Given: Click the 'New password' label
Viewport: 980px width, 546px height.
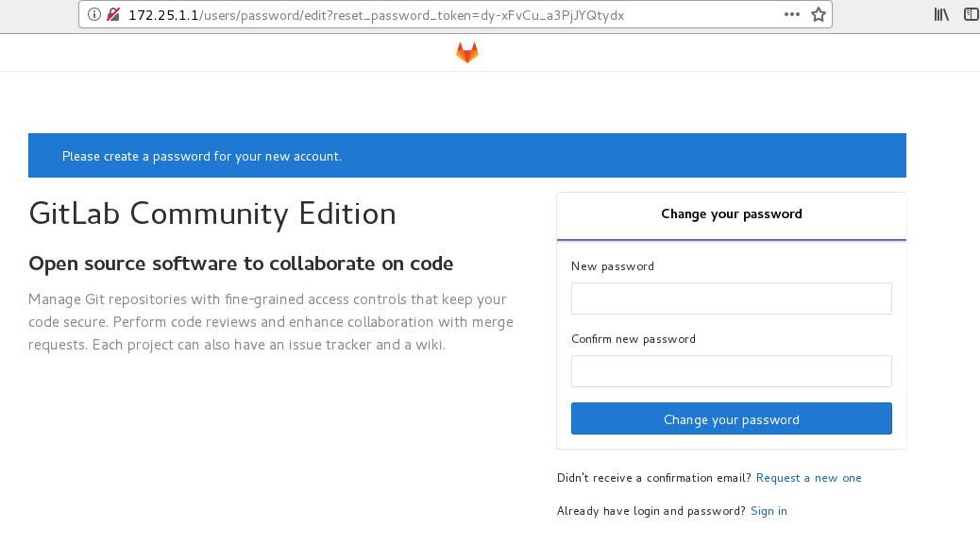Looking at the screenshot, I should point(613,266).
